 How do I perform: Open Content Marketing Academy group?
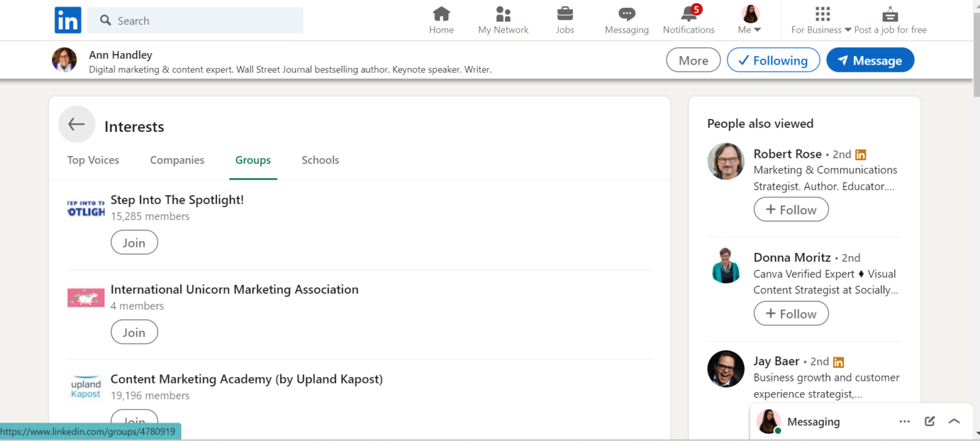pos(246,379)
